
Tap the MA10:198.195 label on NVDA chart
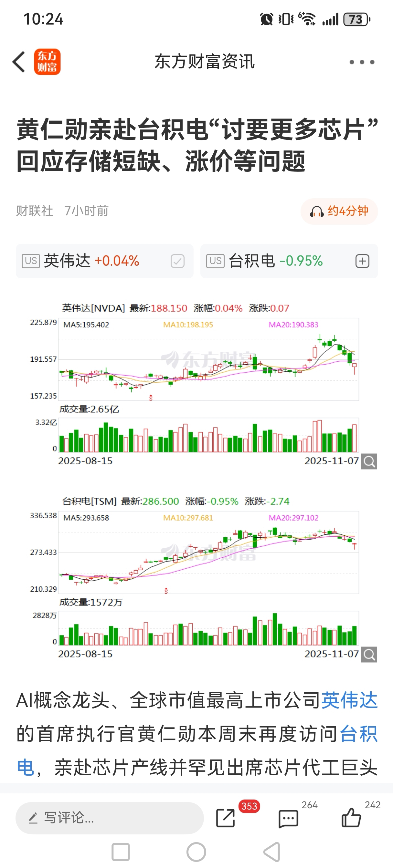pyautogui.click(x=188, y=325)
